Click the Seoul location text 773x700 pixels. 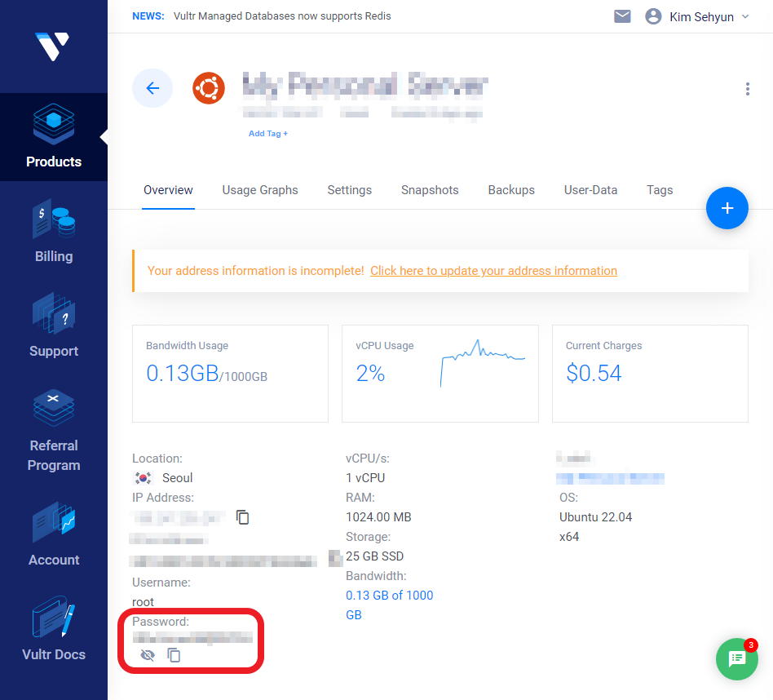click(x=177, y=477)
